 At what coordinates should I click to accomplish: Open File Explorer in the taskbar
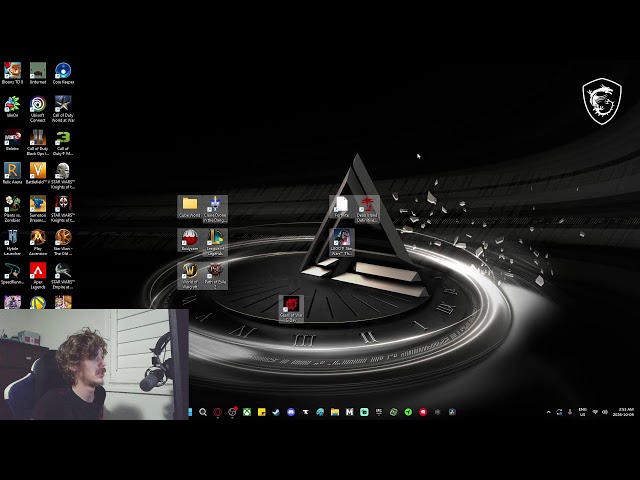click(x=335, y=412)
